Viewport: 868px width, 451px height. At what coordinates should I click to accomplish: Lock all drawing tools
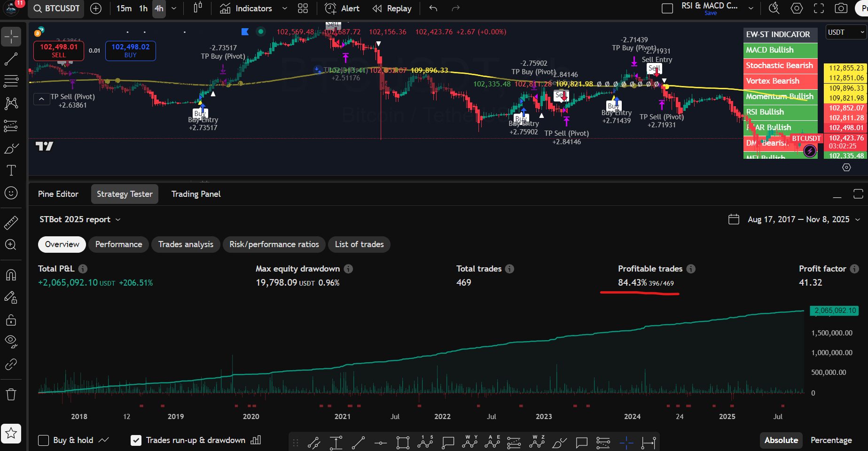click(11, 320)
